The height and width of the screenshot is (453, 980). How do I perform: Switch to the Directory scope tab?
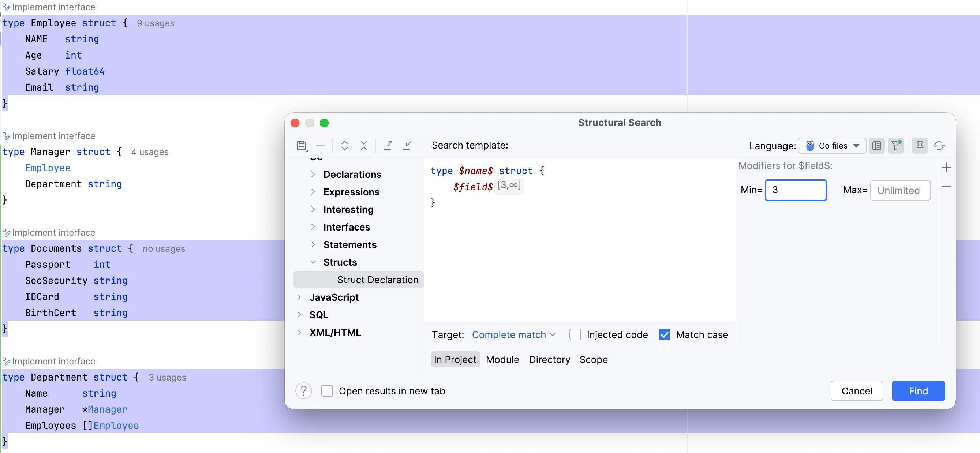(549, 359)
